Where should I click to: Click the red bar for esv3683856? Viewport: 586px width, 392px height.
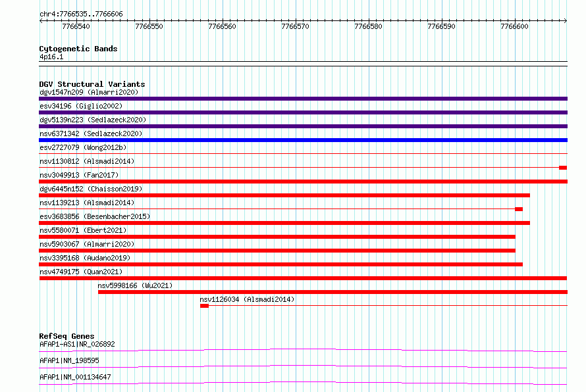tap(284, 223)
